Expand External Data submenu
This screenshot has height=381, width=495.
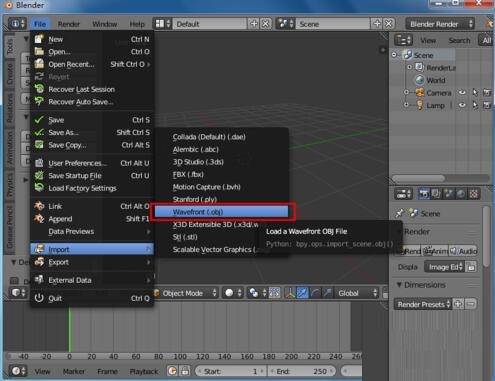(92, 280)
